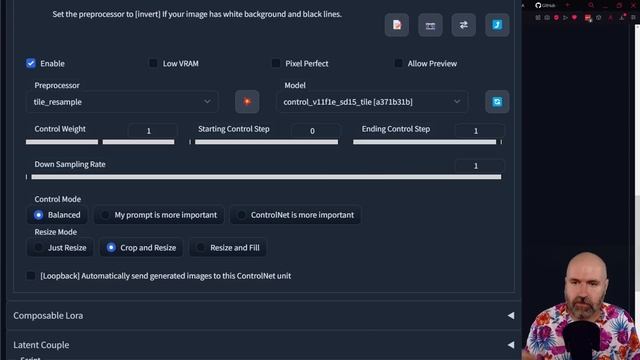Adjust the Ending Control Step slider
640x360 pixels.
428,142
